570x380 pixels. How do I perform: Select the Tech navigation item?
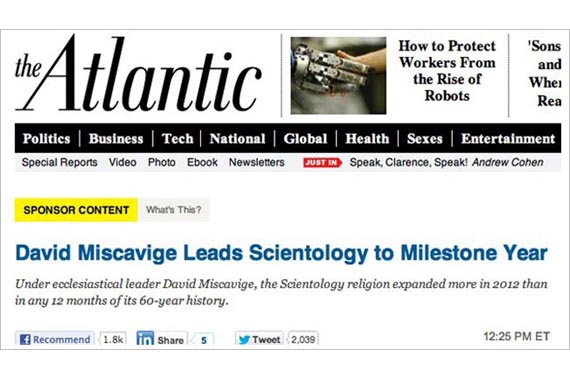[177, 139]
